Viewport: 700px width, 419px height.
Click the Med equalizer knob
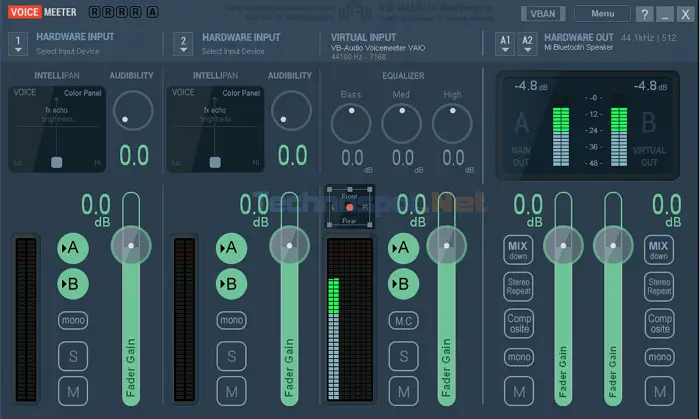click(x=401, y=123)
